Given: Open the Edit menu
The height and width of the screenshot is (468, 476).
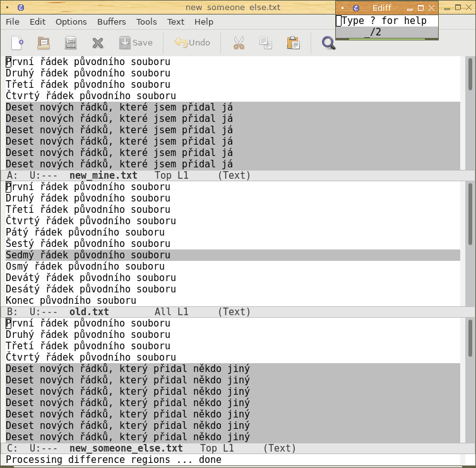Looking at the screenshot, I should 37,22.
